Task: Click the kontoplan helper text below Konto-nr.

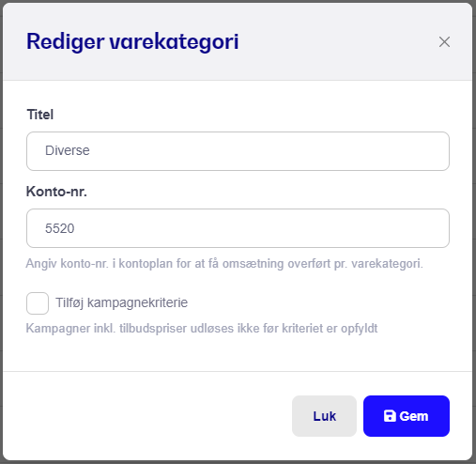Action: click(224, 264)
